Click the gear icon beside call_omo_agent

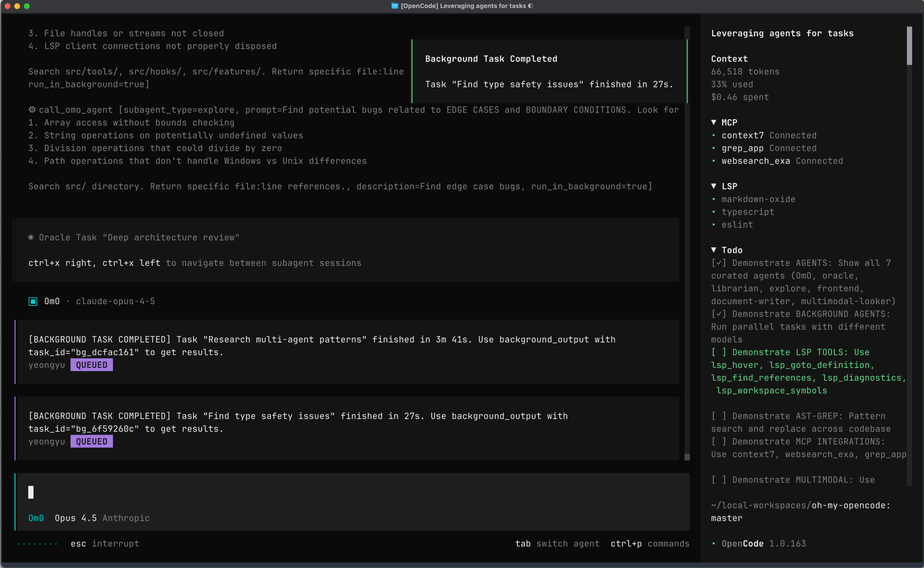(x=32, y=110)
